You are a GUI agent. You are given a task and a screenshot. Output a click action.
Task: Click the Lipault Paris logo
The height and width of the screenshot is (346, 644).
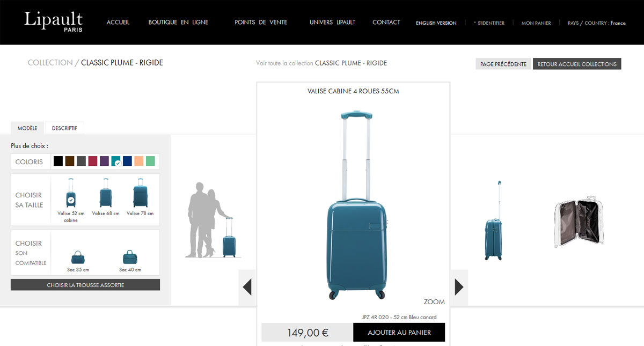click(x=53, y=22)
